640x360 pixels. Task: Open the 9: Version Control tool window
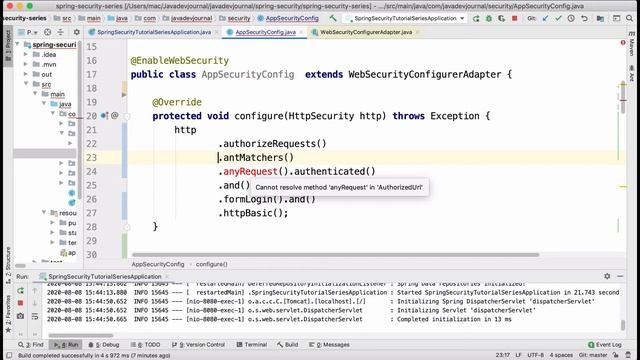pos(198,344)
